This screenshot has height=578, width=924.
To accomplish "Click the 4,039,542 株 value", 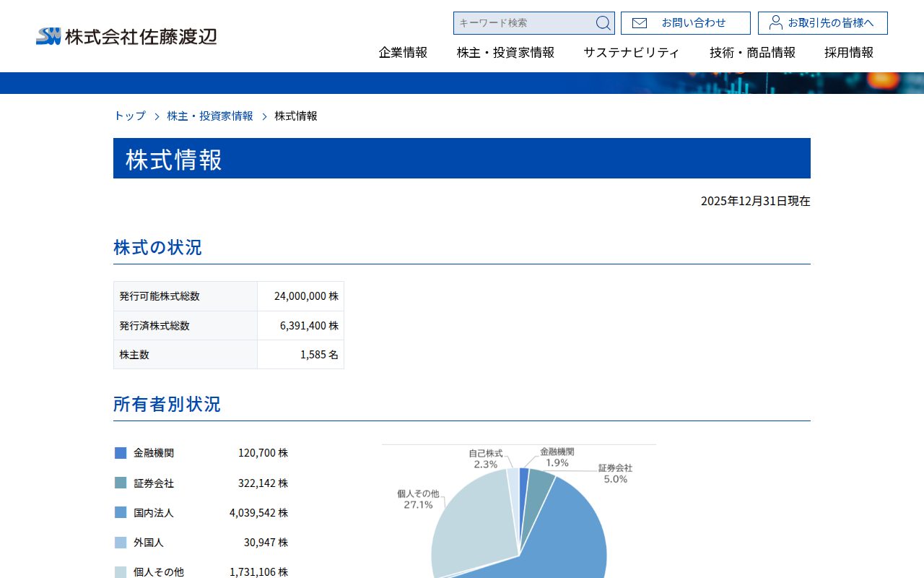I will (x=258, y=513).
